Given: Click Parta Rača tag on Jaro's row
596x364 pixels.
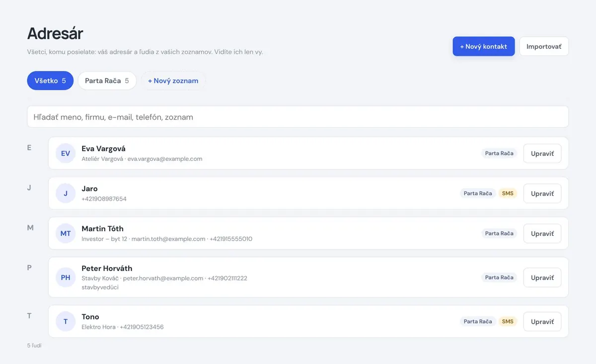Looking at the screenshot, I should click(x=478, y=193).
